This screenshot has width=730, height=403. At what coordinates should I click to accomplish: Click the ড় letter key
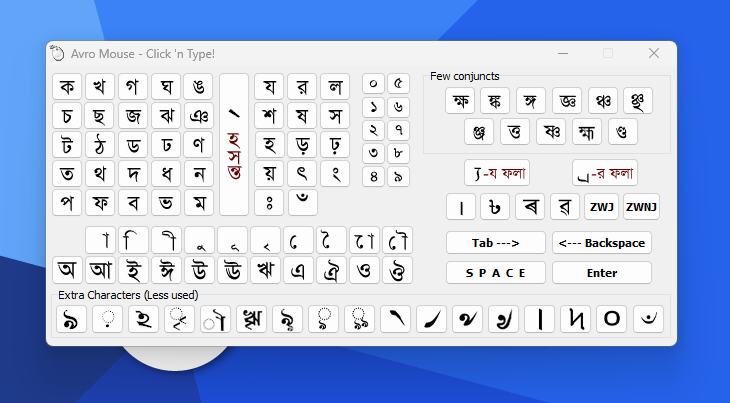coord(302,145)
